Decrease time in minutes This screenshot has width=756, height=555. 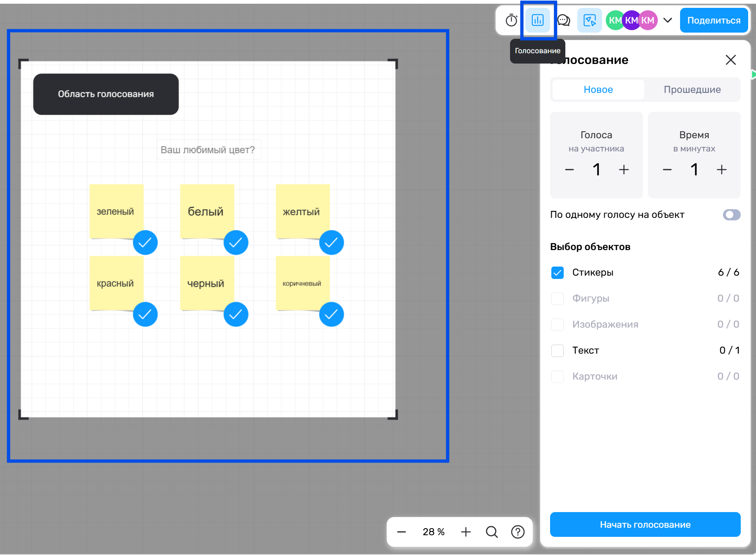click(x=667, y=170)
